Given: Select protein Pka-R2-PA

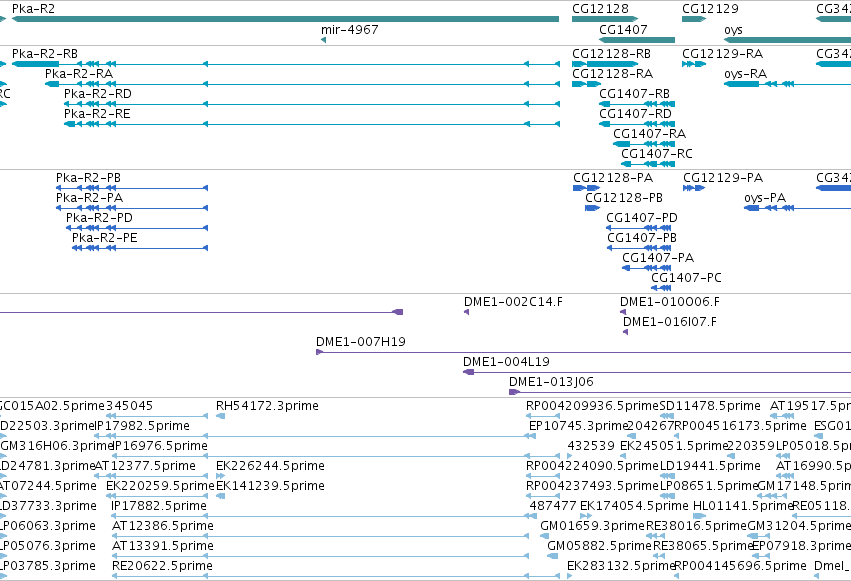Looking at the screenshot, I should [x=90, y=198].
